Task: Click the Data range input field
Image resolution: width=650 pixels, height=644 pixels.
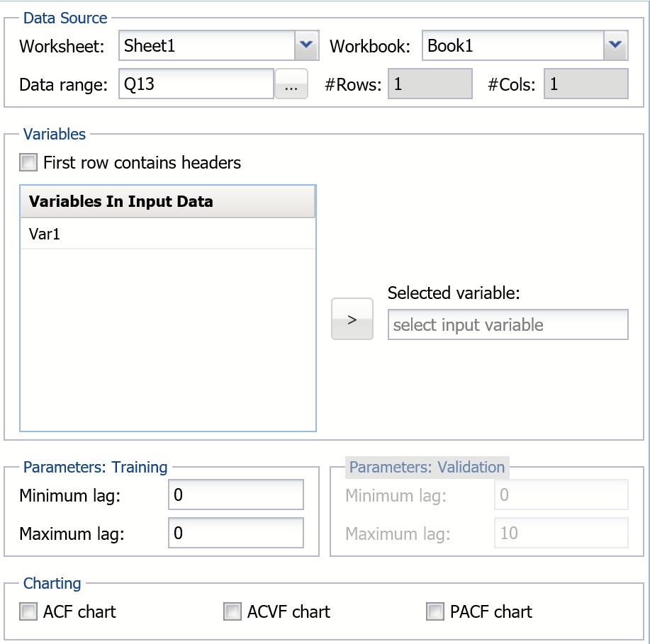Action: point(196,85)
